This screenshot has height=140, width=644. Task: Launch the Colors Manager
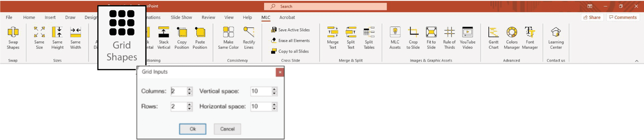[x=512, y=33]
